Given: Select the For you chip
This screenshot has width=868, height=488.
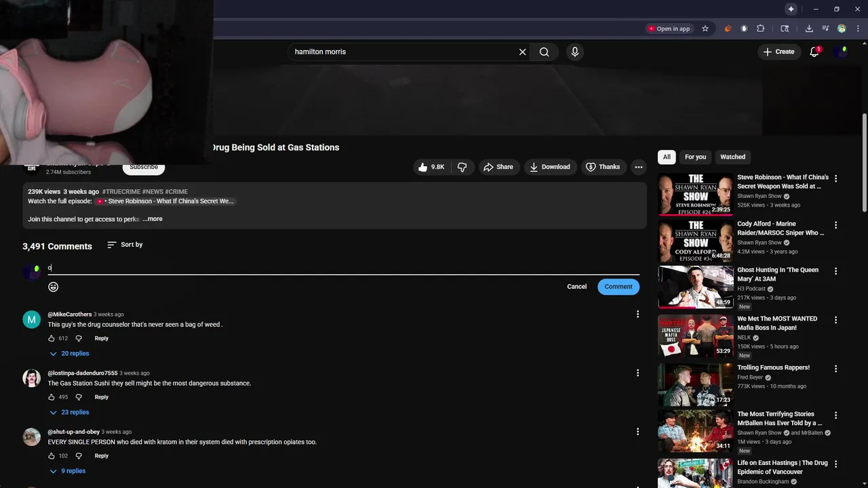Looking at the screenshot, I should point(695,157).
